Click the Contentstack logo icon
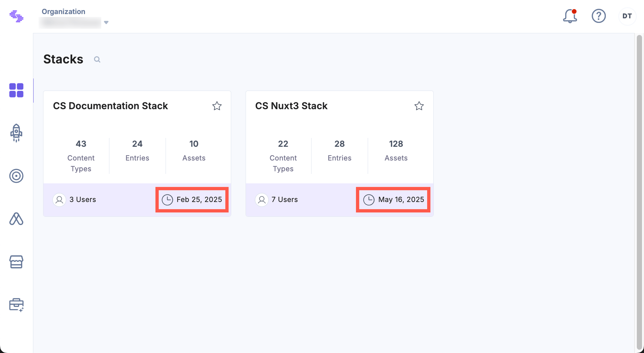Image resolution: width=644 pixels, height=353 pixels. pos(16,16)
